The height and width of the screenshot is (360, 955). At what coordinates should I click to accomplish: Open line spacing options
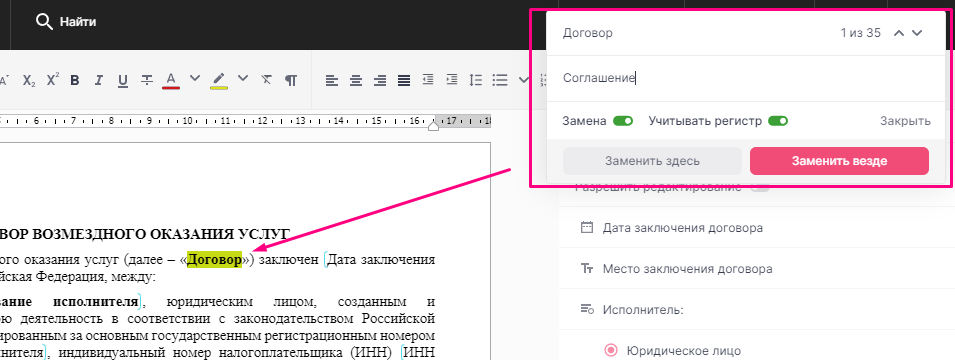click(x=476, y=80)
